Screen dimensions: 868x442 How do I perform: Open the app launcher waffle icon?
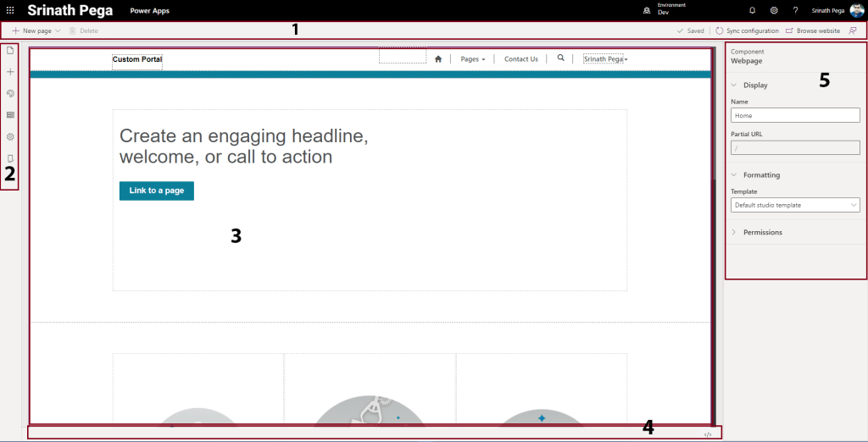10,10
